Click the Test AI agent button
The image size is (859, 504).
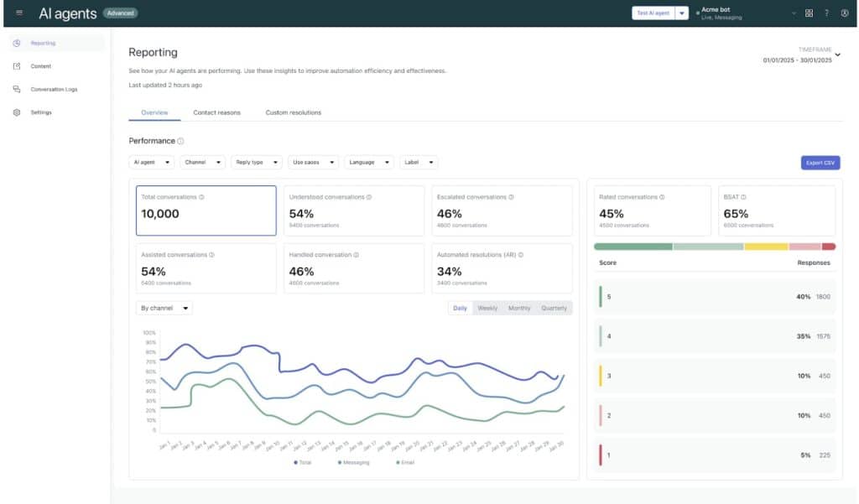click(653, 13)
